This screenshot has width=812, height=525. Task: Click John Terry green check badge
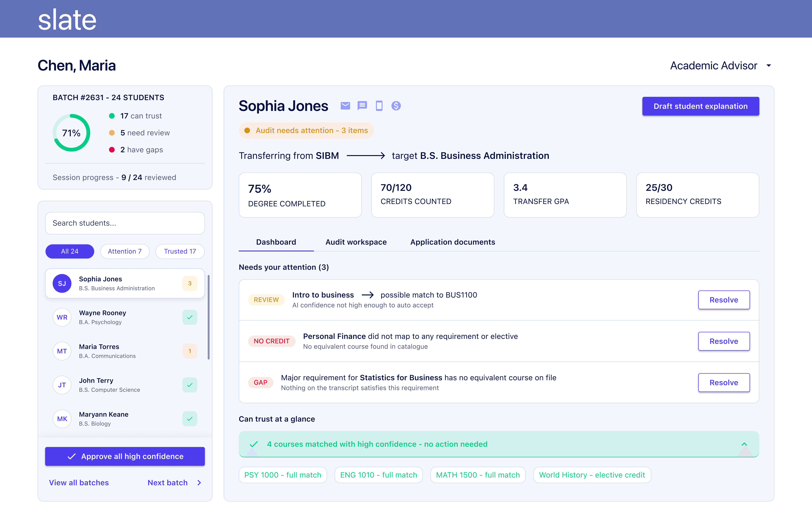(x=190, y=385)
